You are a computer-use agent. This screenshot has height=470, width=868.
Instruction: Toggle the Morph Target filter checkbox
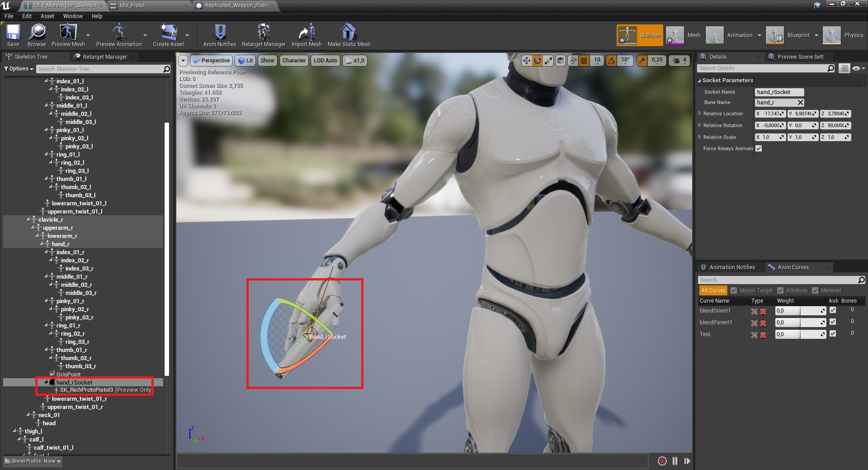(x=734, y=290)
